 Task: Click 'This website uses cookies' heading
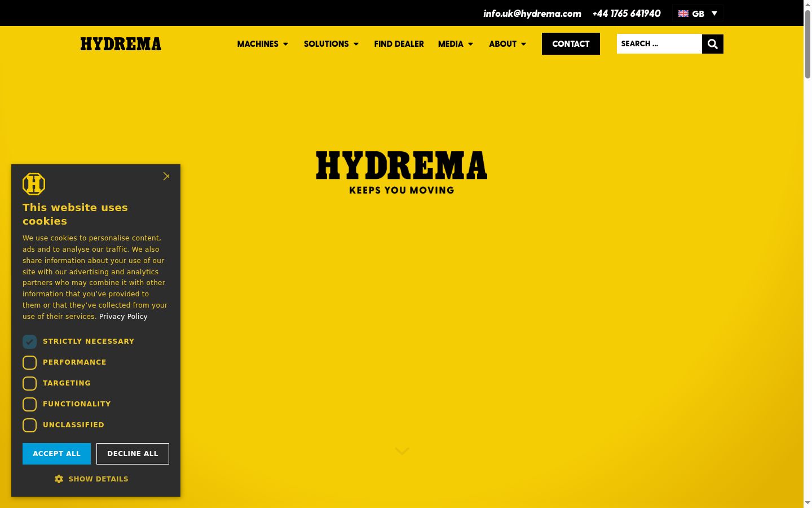[75, 214]
